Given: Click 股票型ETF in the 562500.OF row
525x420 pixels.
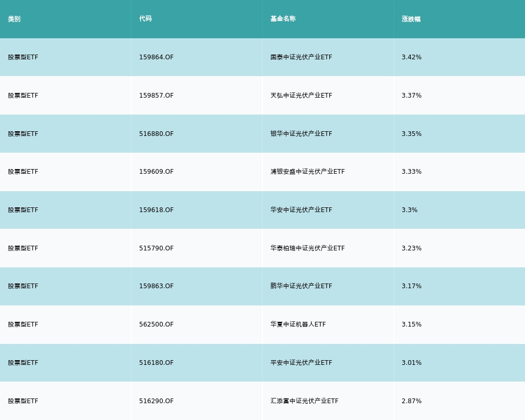Looking at the screenshot, I should point(23,324).
